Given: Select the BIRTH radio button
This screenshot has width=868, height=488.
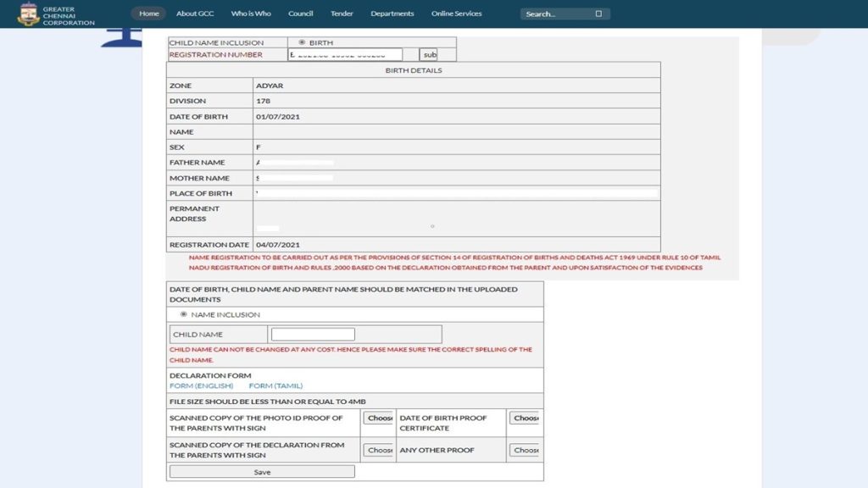Looking at the screenshot, I should [302, 42].
